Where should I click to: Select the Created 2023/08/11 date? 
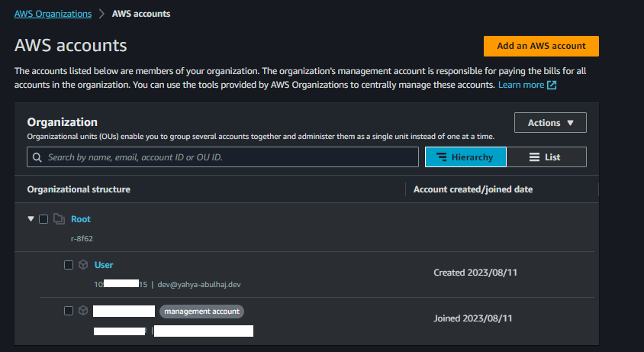(x=475, y=273)
